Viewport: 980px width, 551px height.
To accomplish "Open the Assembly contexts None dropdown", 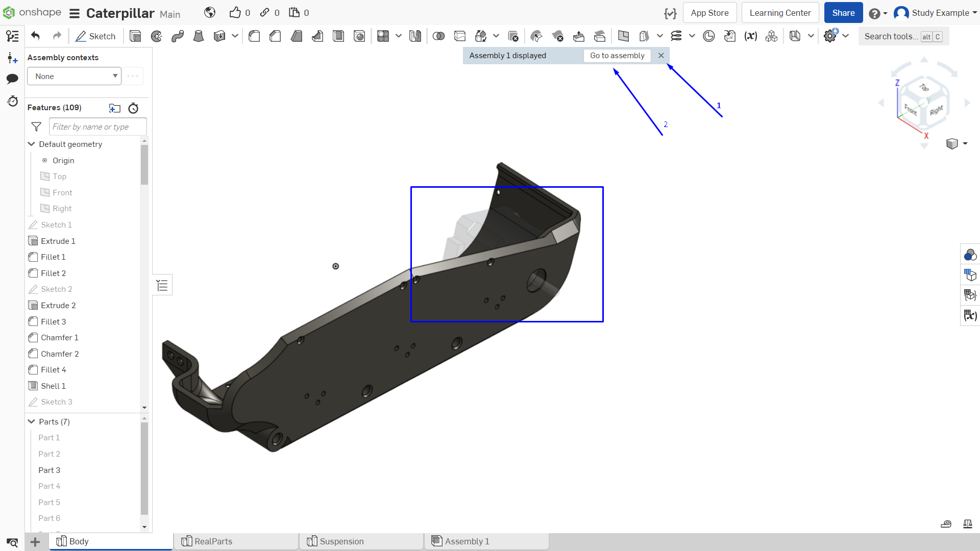I will tap(74, 76).
